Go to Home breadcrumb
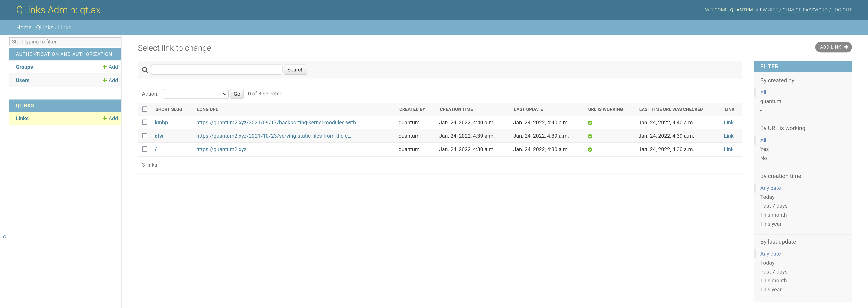Viewport: 868px width, 308px height. [24, 27]
